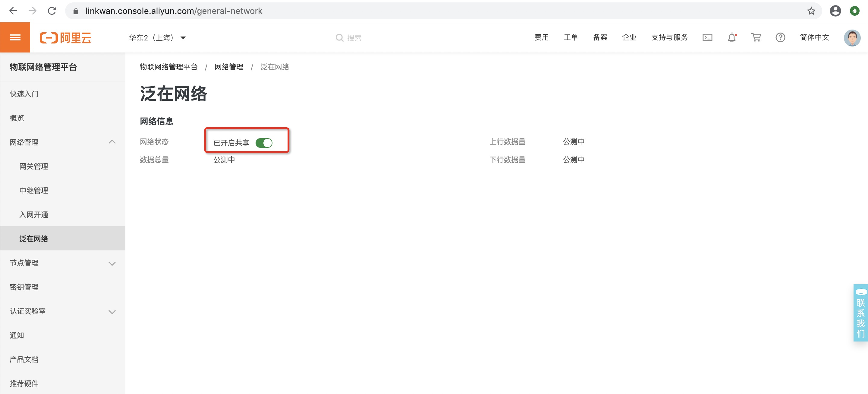Click 物联网络管理平台 breadcrumb
Image resolution: width=868 pixels, height=394 pixels.
click(168, 67)
